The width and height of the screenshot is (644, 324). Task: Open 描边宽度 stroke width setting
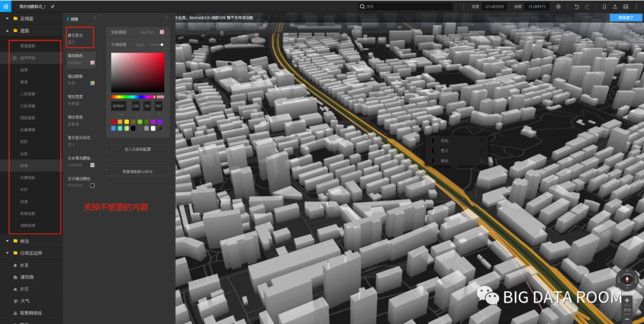tap(81, 120)
